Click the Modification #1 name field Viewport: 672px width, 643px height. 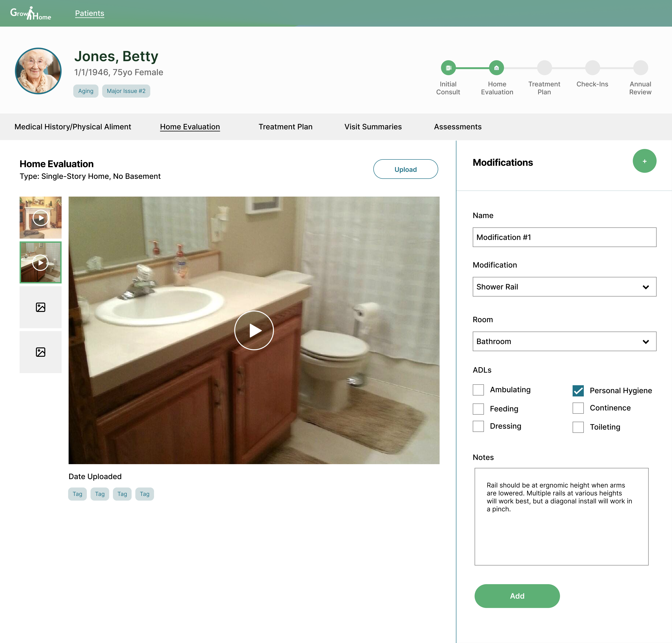coord(564,237)
